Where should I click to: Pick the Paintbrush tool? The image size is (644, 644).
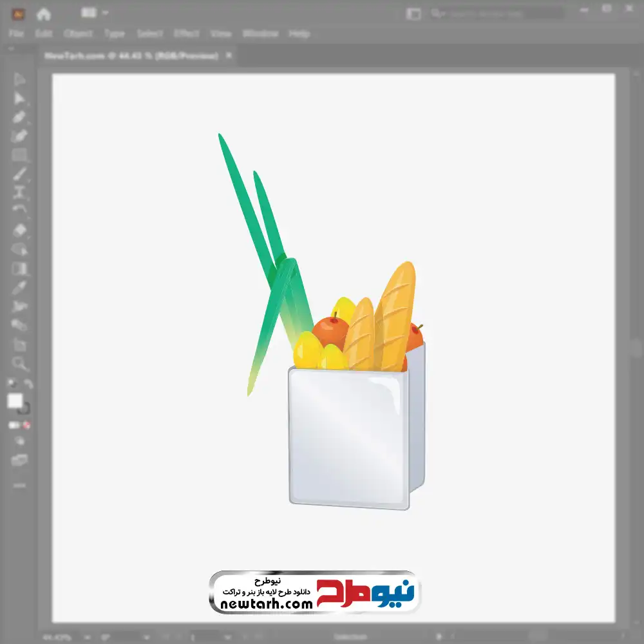[19, 174]
